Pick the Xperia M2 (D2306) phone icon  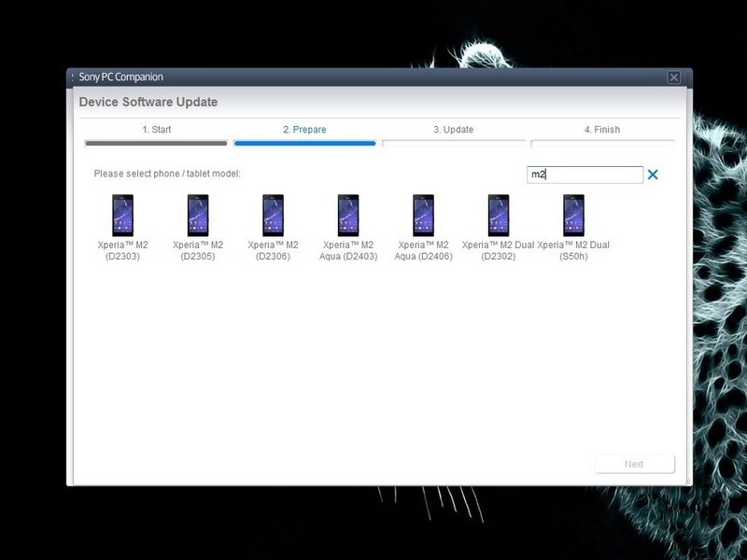(x=273, y=216)
